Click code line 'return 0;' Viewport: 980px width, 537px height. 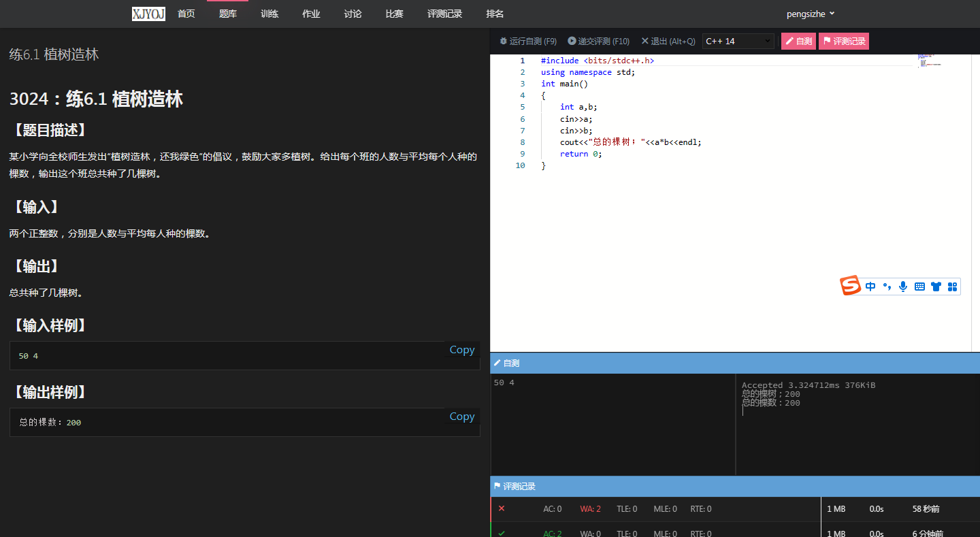(581, 154)
